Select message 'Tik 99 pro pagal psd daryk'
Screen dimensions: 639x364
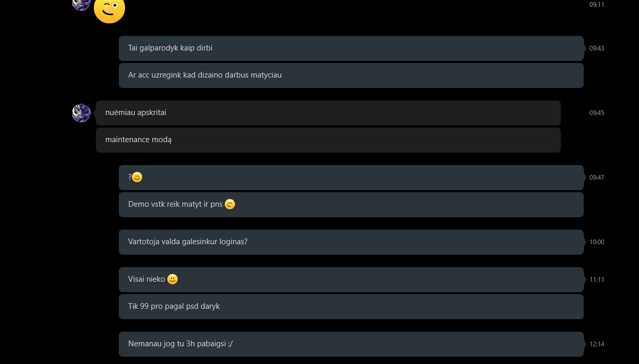(x=351, y=307)
